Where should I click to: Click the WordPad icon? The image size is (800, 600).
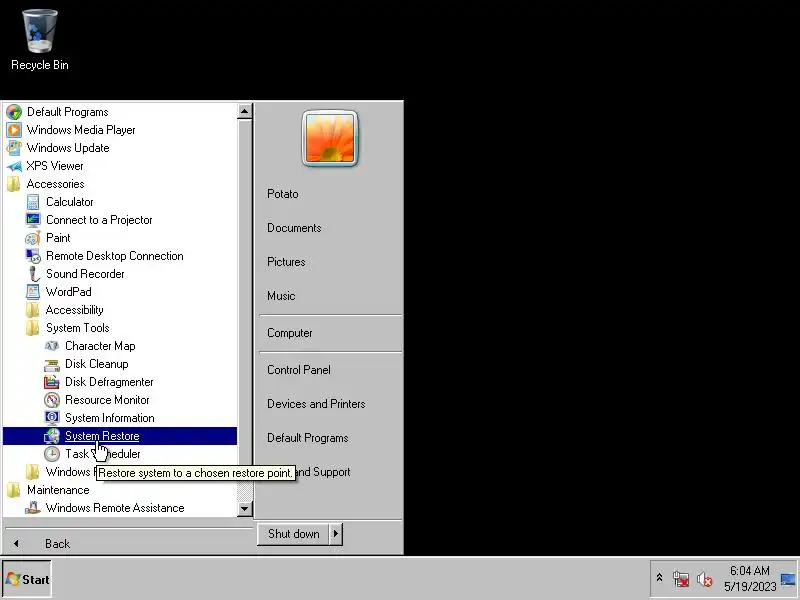(x=33, y=292)
